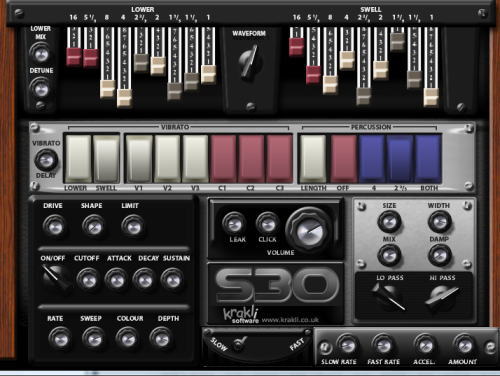Click the large Volume knob
The image size is (500, 376).
pos(310,230)
